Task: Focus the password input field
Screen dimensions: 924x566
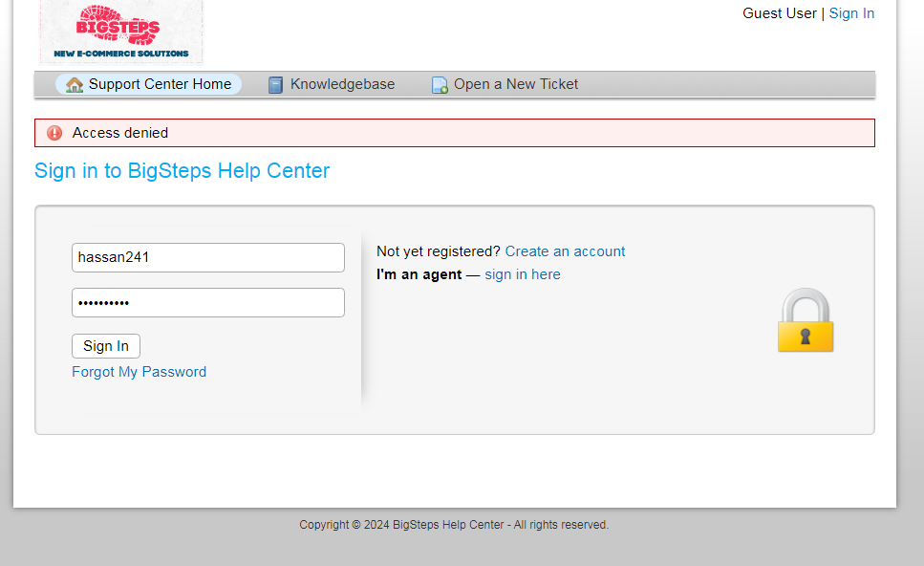Action: coord(208,302)
